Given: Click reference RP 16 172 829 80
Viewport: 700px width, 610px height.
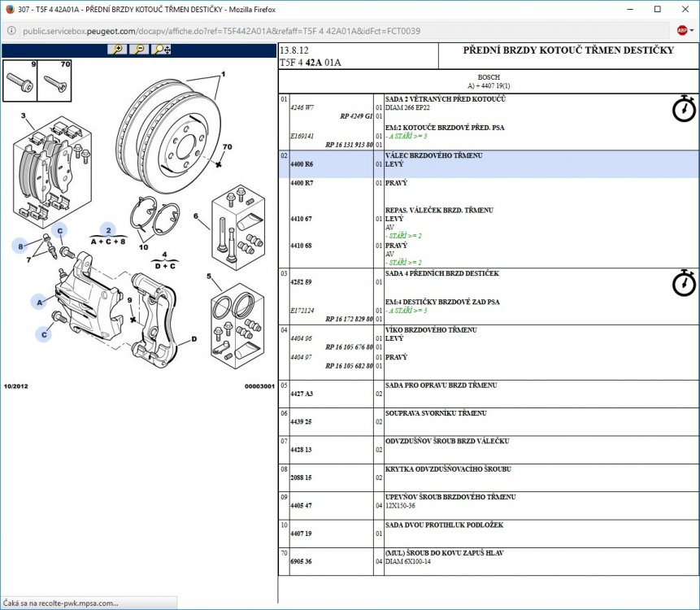Looking at the screenshot, I should point(349,319).
